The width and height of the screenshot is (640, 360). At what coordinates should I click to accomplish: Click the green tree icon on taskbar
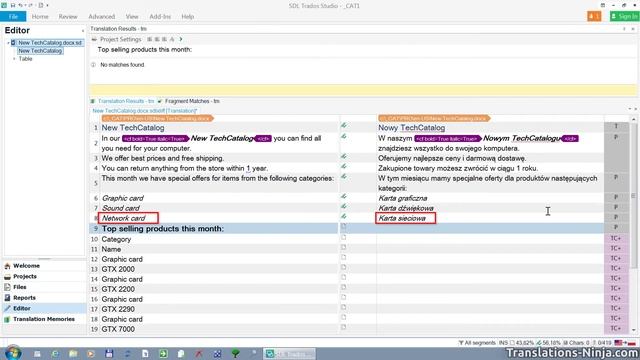tap(236, 354)
